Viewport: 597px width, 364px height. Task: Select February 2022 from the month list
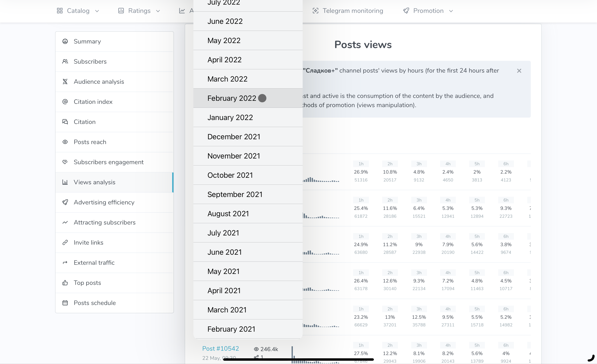tap(232, 98)
